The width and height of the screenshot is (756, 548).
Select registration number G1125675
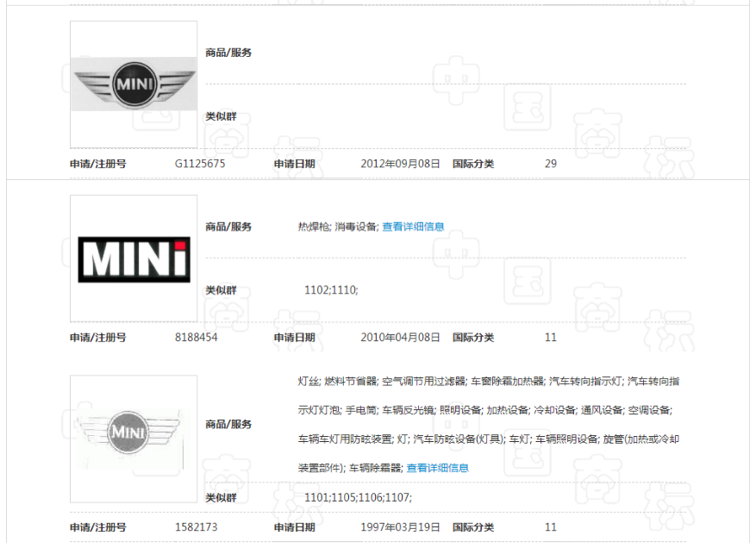[200, 164]
